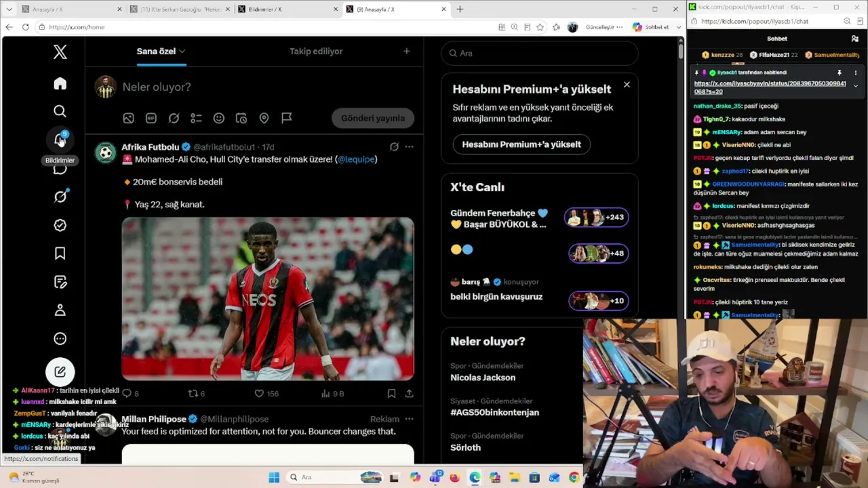Open taskbar weather widget
Viewport: 868px width, 488px height.
pos(34,477)
